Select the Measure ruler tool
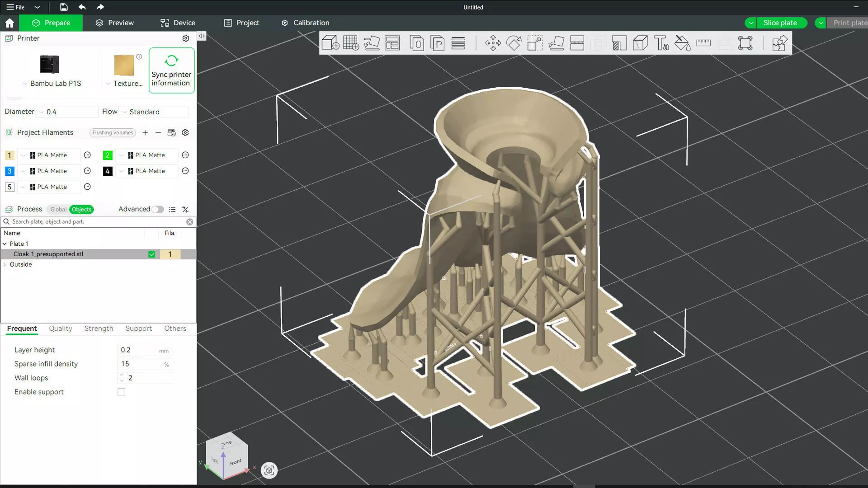 703,43
